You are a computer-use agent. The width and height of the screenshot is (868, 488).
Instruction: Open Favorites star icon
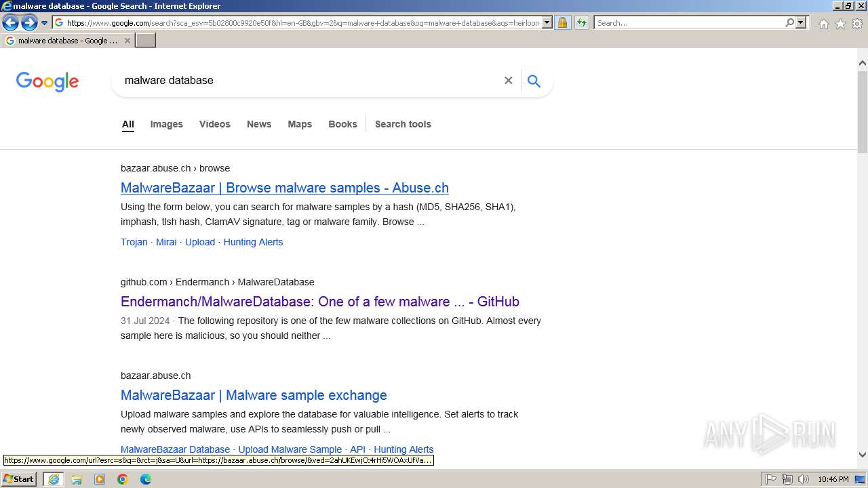click(x=840, y=24)
